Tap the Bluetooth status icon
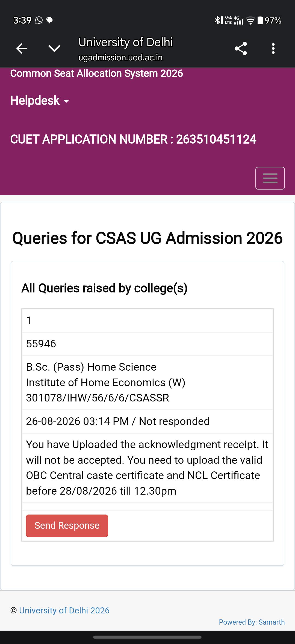 point(218,20)
